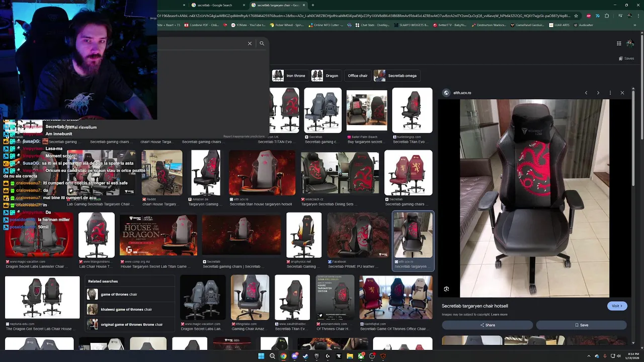Click the magnifier search icon in search box

262,44
